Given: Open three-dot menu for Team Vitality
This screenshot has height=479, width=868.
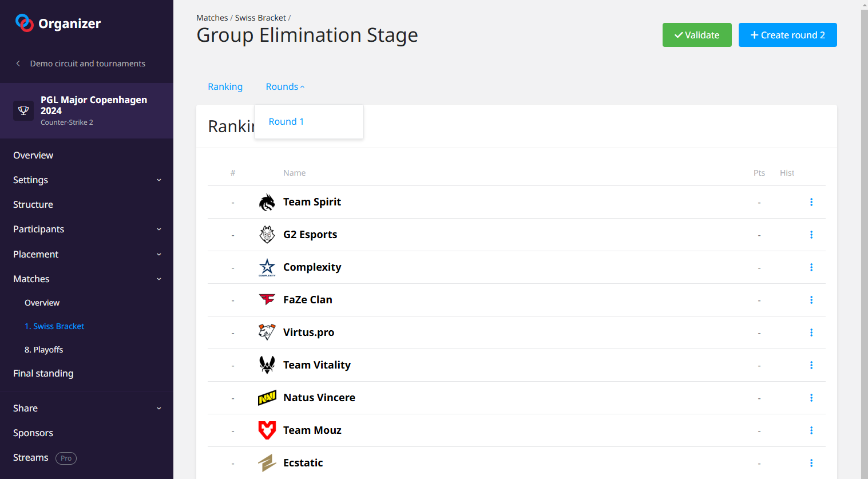Looking at the screenshot, I should coord(811,365).
